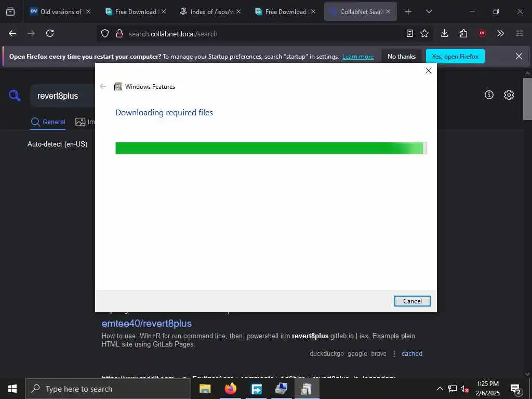The image size is (532, 399).
Task: Open Firefox downloads panel
Action: pyautogui.click(x=445, y=33)
